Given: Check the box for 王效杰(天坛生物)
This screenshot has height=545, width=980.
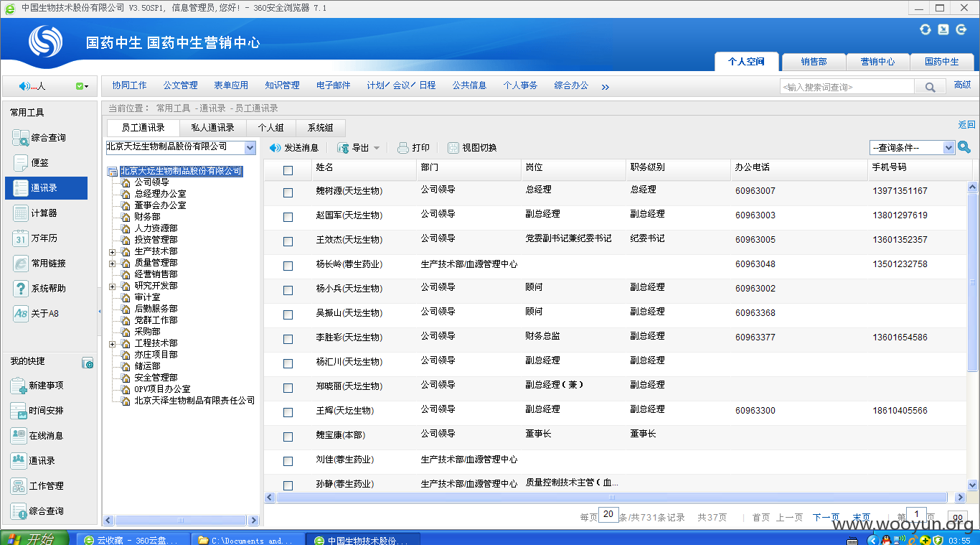Looking at the screenshot, I should [288, 241].
